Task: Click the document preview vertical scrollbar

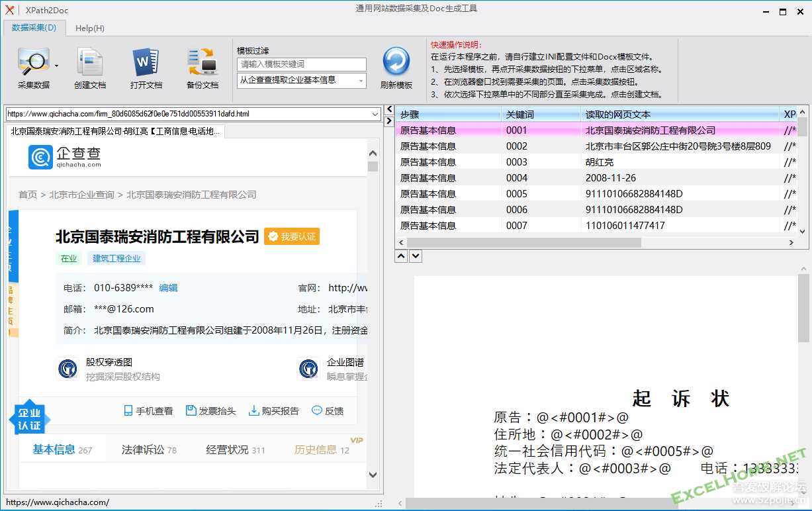Action: click(803, 309)
